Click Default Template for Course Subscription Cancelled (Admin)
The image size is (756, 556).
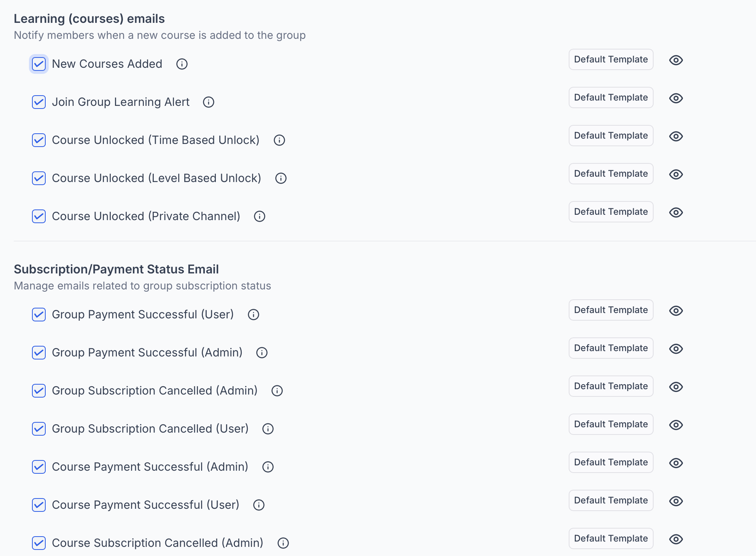coord(611,538)
